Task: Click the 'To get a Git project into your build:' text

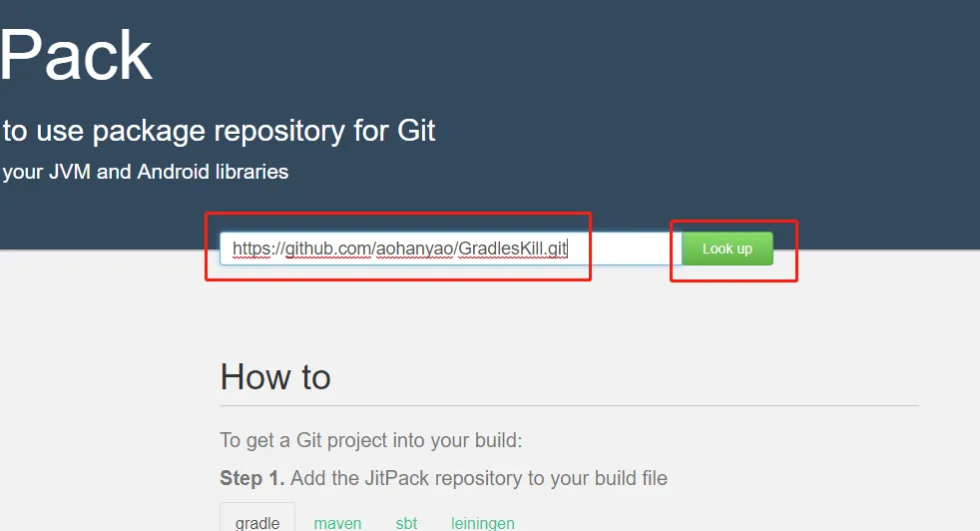Action: tap(370, 440)
